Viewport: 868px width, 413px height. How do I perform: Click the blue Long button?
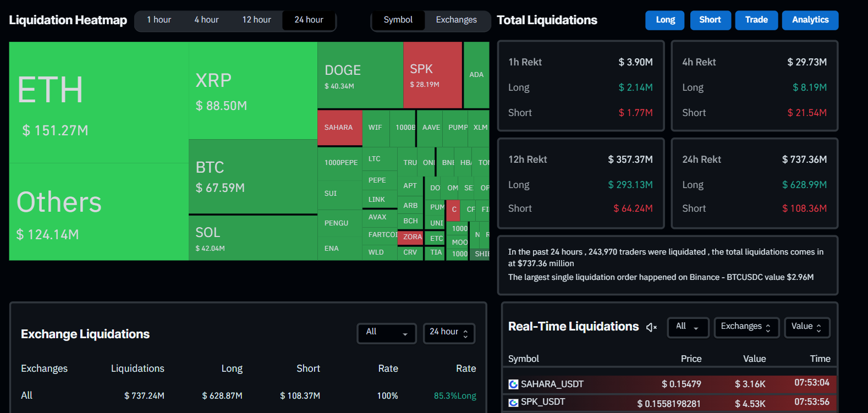pyautogui.click(x=665, y=20)
